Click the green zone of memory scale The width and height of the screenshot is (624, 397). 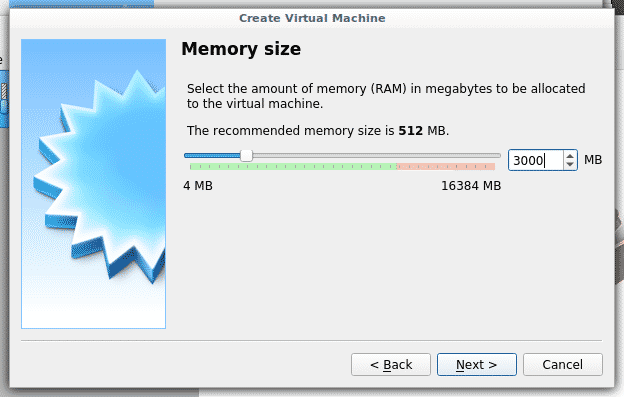pyautogui.click(x=293, y=166)
